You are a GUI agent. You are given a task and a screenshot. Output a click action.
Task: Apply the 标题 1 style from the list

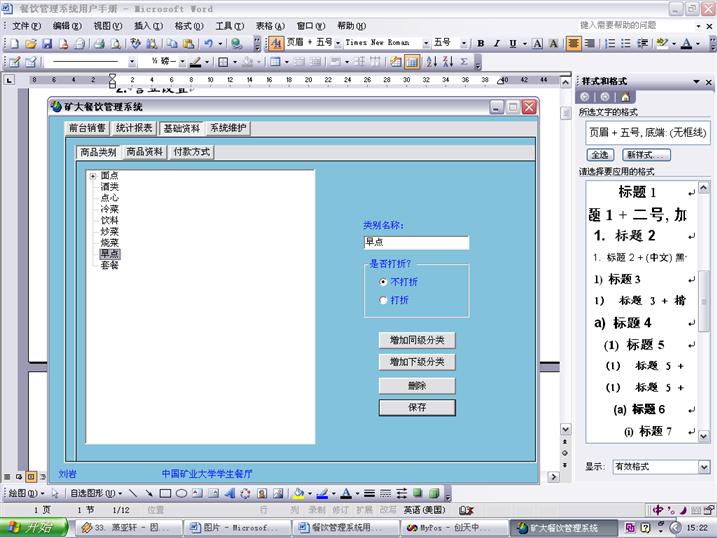pos(642,192)
